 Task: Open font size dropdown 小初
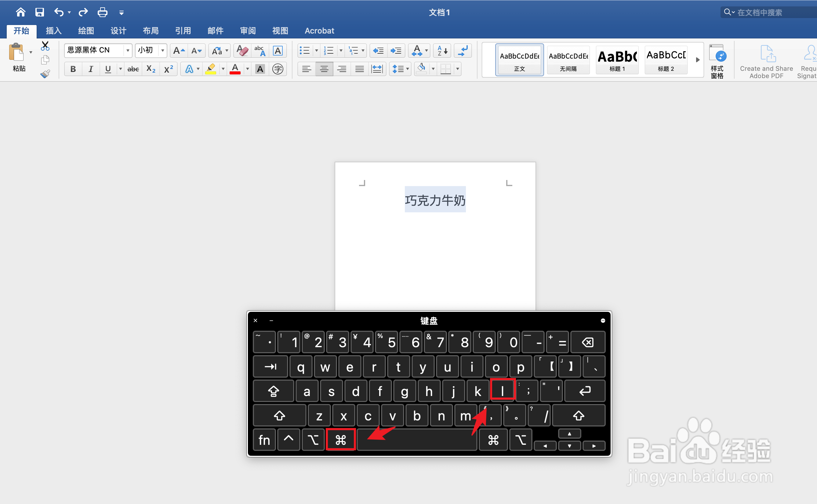(x=163, y=51)
